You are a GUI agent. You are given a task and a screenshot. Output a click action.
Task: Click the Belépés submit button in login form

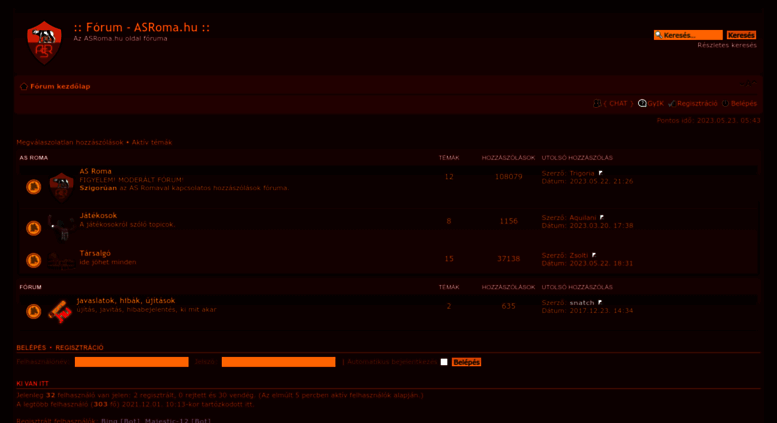pyautogui.click(x=466, y=362)
